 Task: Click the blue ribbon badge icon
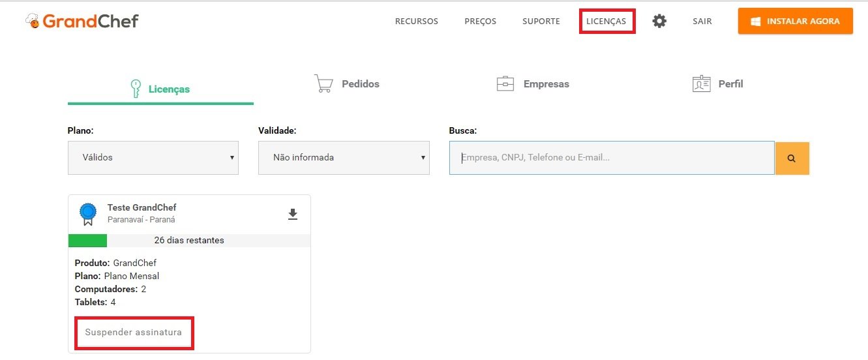tap(88, 214)
